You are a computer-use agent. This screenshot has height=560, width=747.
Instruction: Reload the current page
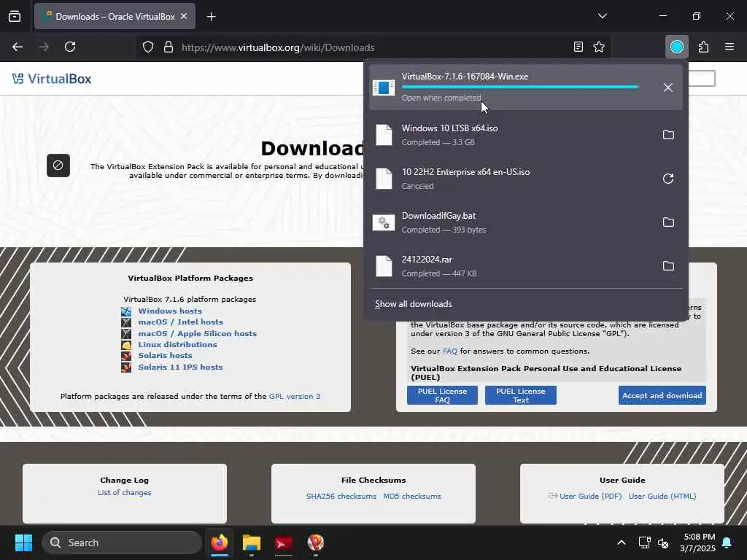pos(70,47)
